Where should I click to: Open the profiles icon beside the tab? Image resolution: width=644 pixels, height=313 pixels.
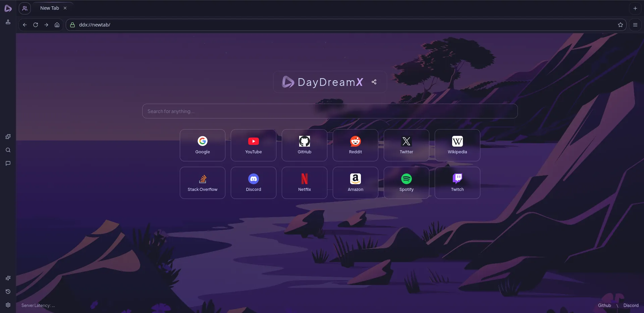click(x=25, y=8)
